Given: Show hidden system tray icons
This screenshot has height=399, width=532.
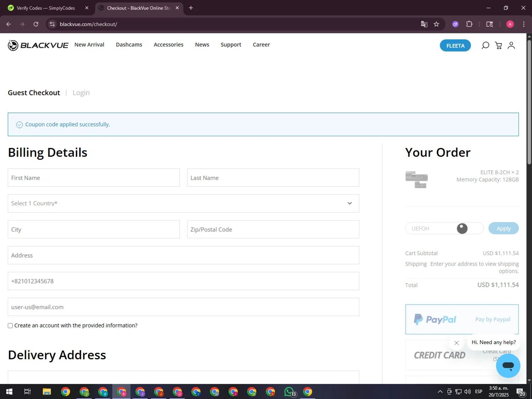Looking at the screenshot, I should point(440,392).
